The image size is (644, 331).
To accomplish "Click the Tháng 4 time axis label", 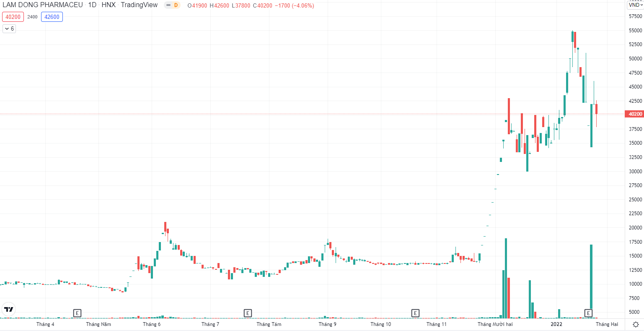I will [x=45, y=324].
